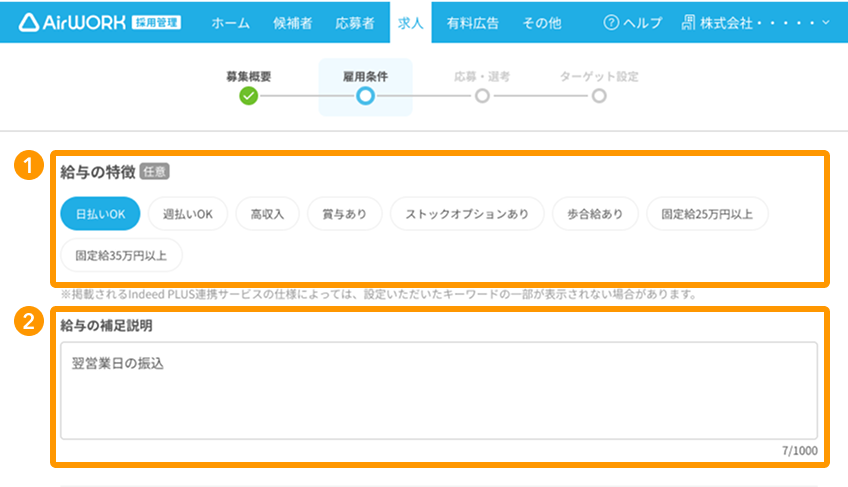This screenshot has height=487, width=848.
Task: Select the 求人 tab
Action: 410,23
